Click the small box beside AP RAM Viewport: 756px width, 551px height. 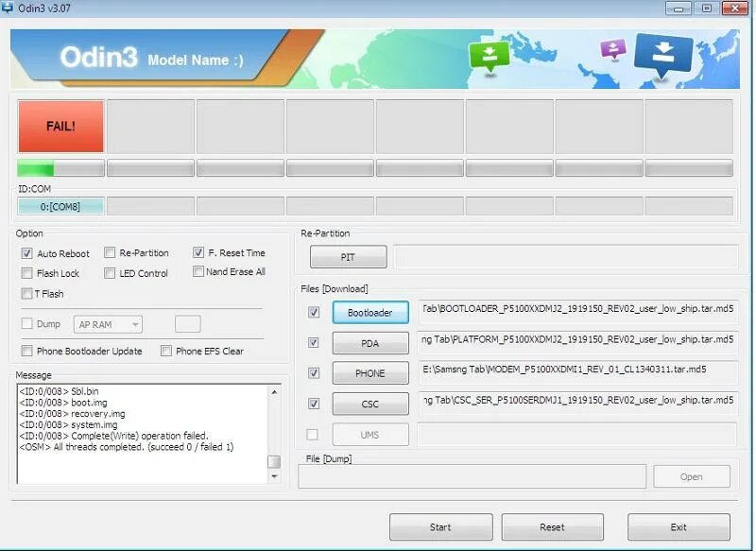pos(187,324)
